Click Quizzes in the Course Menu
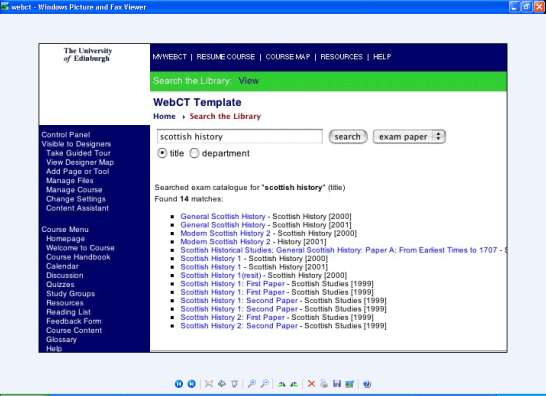 point(60,285)
